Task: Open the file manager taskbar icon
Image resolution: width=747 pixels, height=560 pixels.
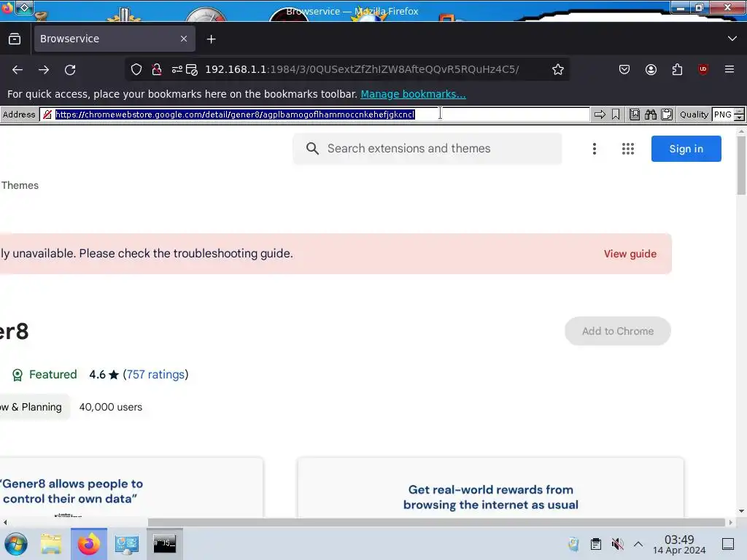Action: pos(51,543)
